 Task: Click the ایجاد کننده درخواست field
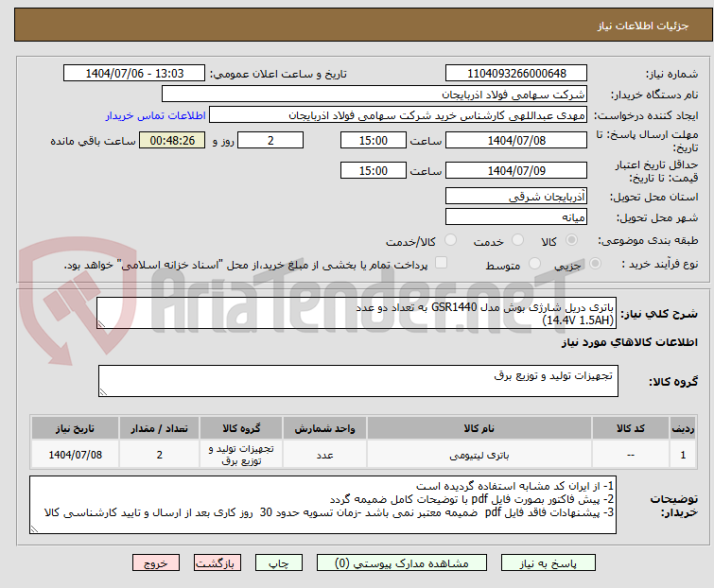point(398,115)
